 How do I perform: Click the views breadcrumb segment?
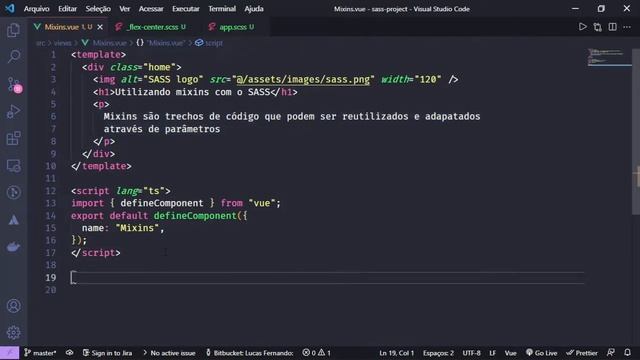pos(62,43)
